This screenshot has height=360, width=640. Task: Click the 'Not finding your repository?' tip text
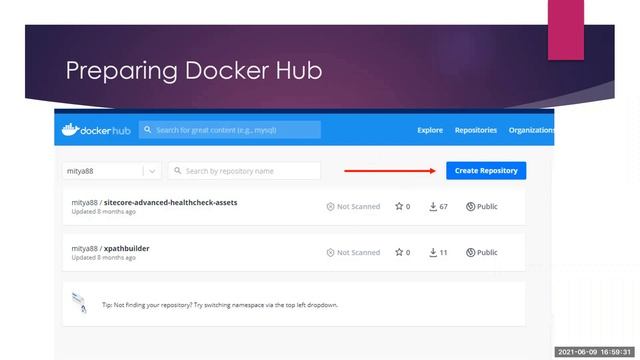click(x=220, y=305)
